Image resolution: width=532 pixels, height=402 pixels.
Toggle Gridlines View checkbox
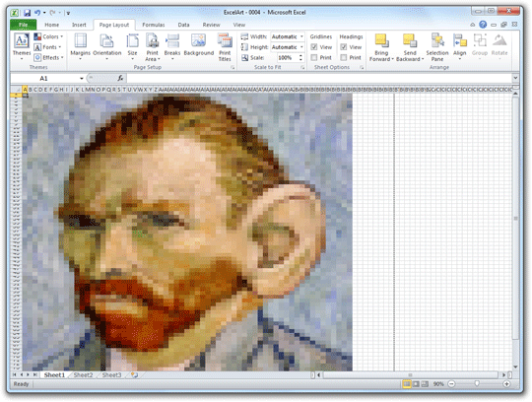click(314, 47)
